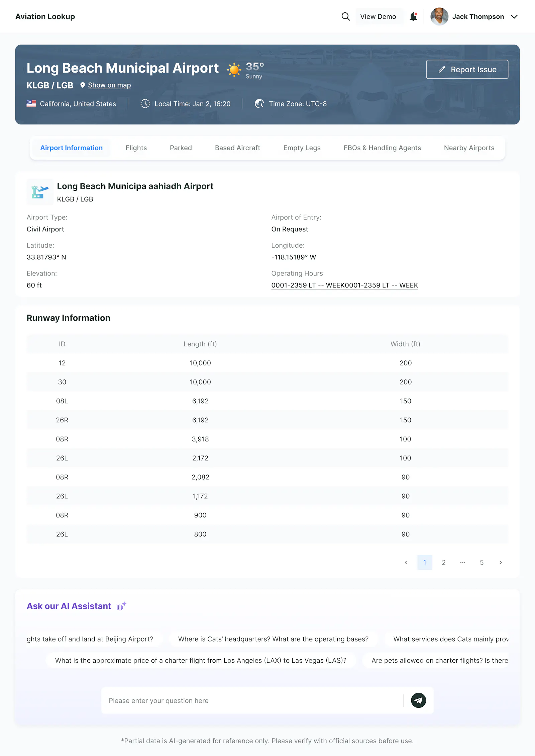The height and width of the screenshot is (756, 535).
Task: Click the ID column header
Action: click(x=62, y=344)
